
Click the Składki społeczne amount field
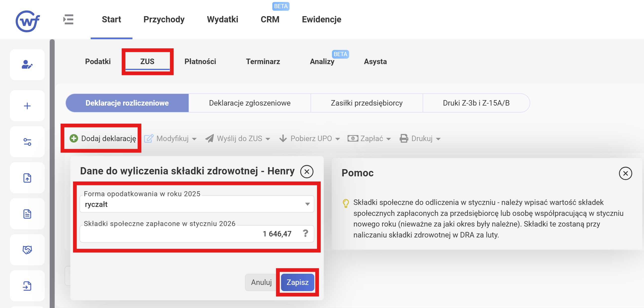pos(190,234)
